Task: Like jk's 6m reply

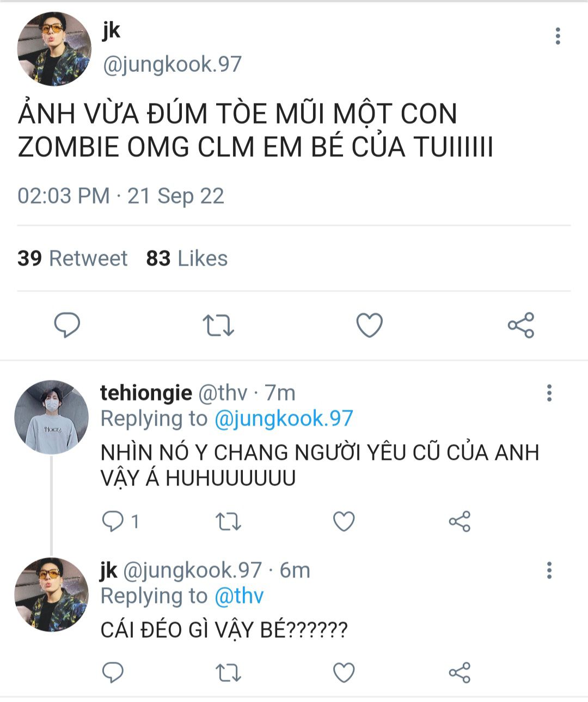Action: (344, 673)
